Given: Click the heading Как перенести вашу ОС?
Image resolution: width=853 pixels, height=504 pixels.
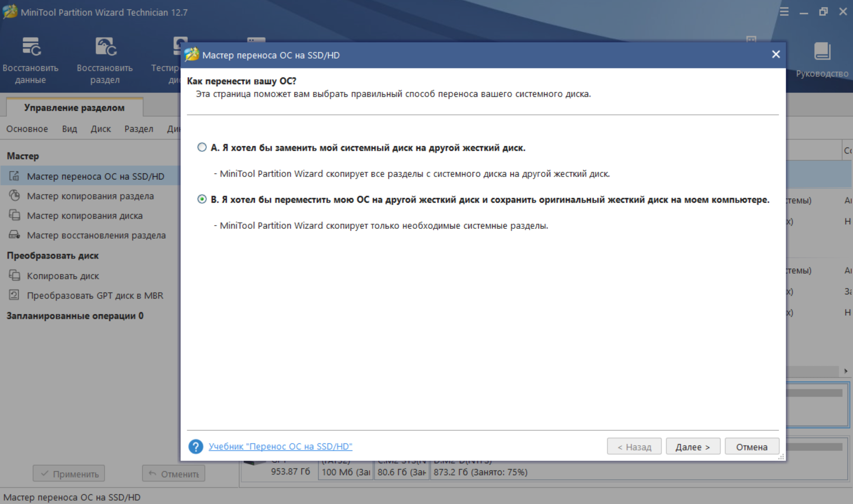Looking at the screenshot, I should (x=242, y=81).
